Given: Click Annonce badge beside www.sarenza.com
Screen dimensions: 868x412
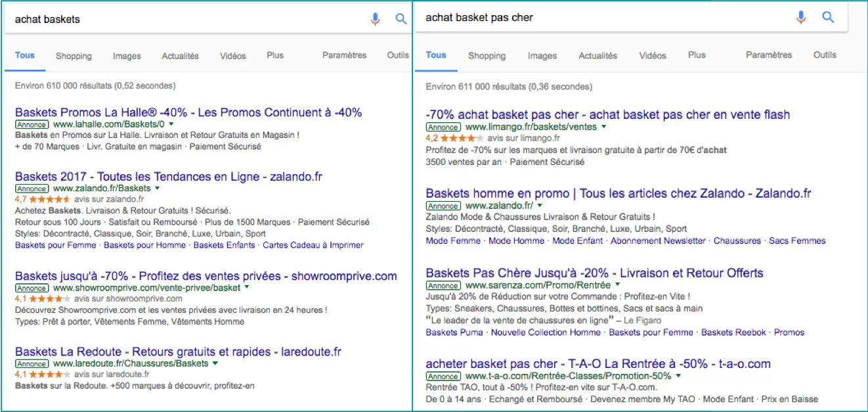Looking at the screenshot, I should tap(443, 285).
